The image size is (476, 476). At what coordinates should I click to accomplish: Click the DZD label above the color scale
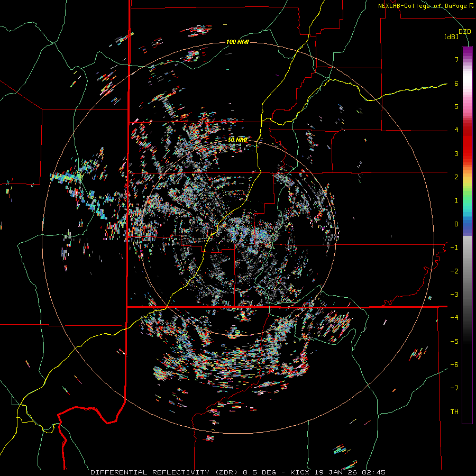(465, 32)
